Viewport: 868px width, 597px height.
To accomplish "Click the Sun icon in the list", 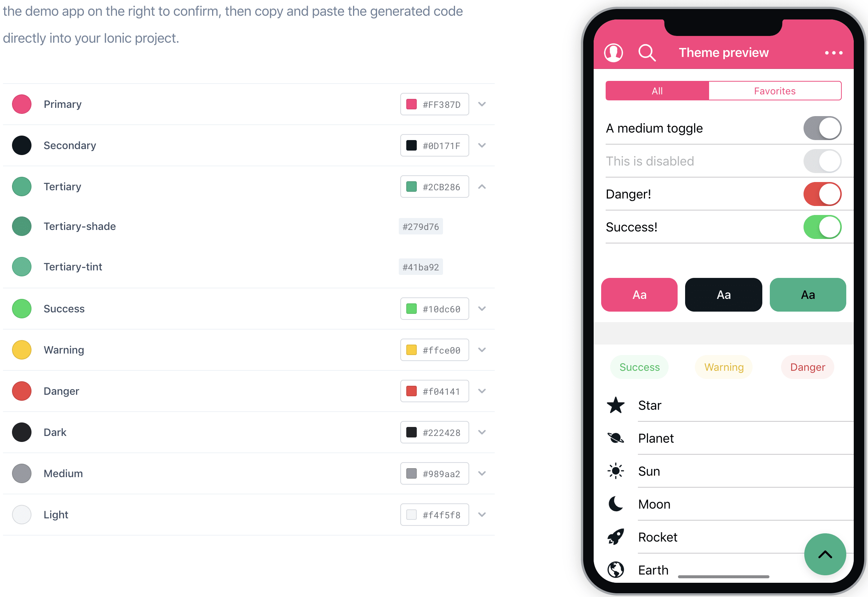I will [x=616, y=470].
